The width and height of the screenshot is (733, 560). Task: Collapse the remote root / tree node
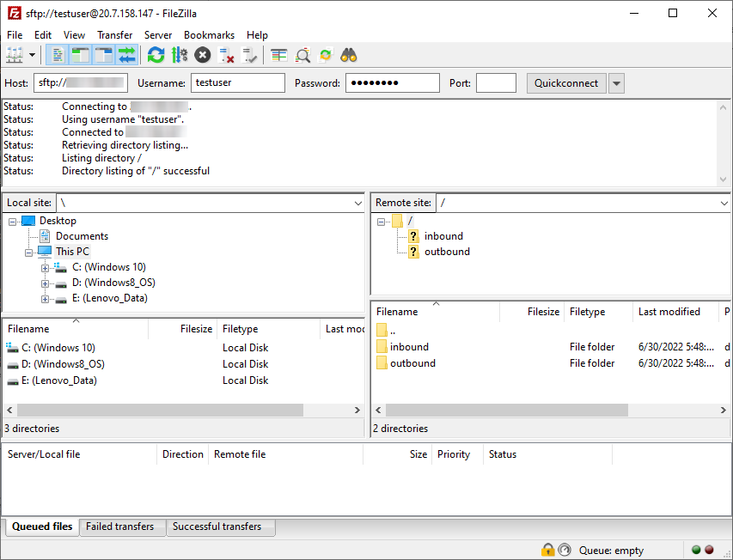[381, 222]
